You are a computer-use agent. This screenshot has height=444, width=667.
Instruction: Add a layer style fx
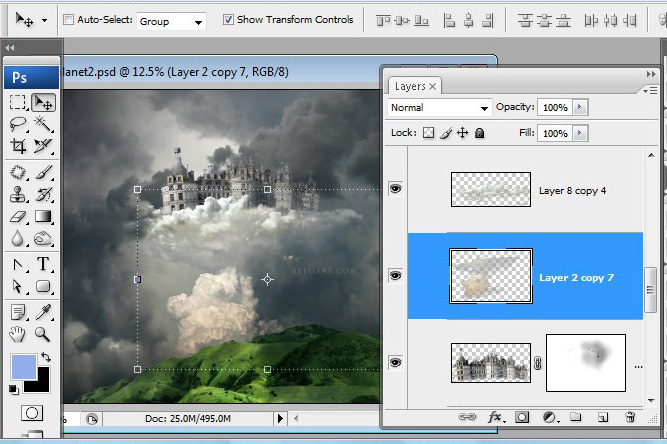(x=496, y=417)
